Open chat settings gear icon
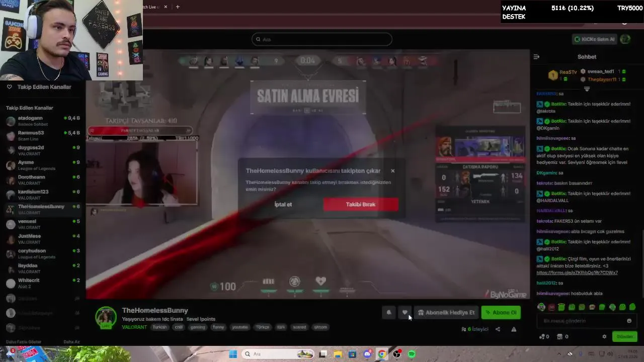Image resolution: width=644 pixels, height=362 pixels. pos(604,336)
